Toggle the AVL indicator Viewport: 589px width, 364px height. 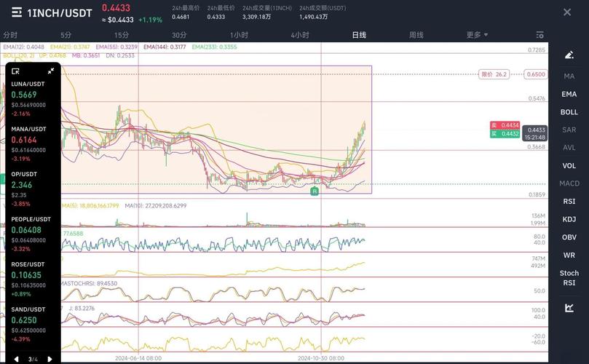569,148
